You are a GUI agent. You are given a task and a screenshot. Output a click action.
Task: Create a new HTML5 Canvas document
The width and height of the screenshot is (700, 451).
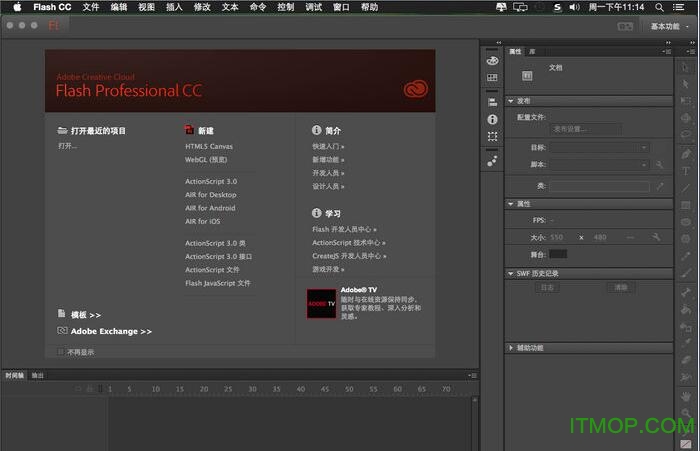point(209,146)
